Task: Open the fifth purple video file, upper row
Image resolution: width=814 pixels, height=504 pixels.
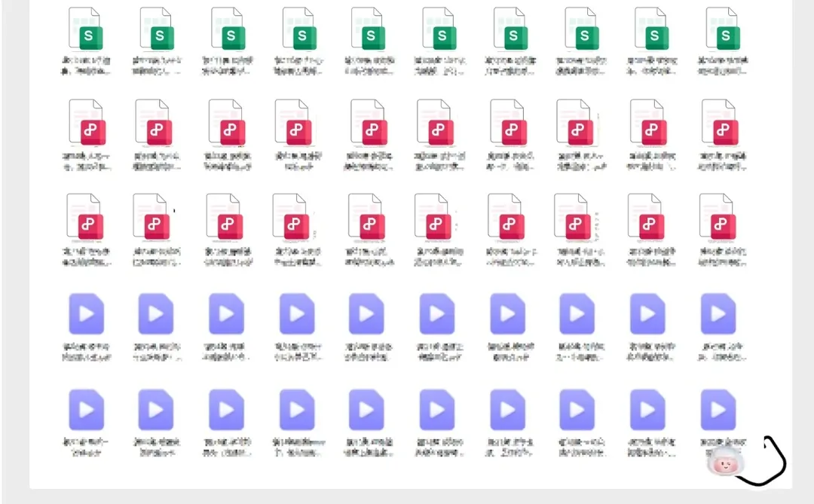Action: coord(366,313)
